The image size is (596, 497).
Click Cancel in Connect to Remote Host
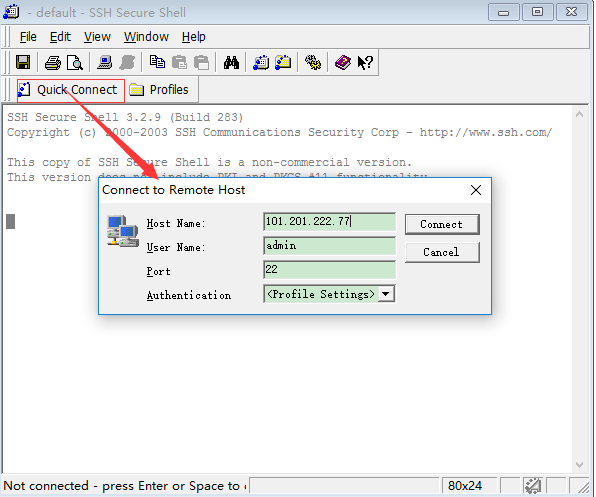point(442,252)
